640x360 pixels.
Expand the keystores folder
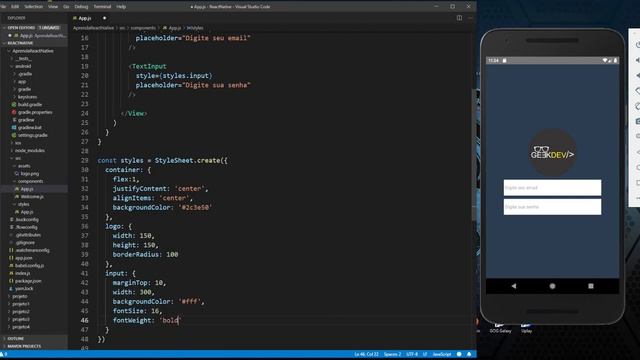[27, 97]
